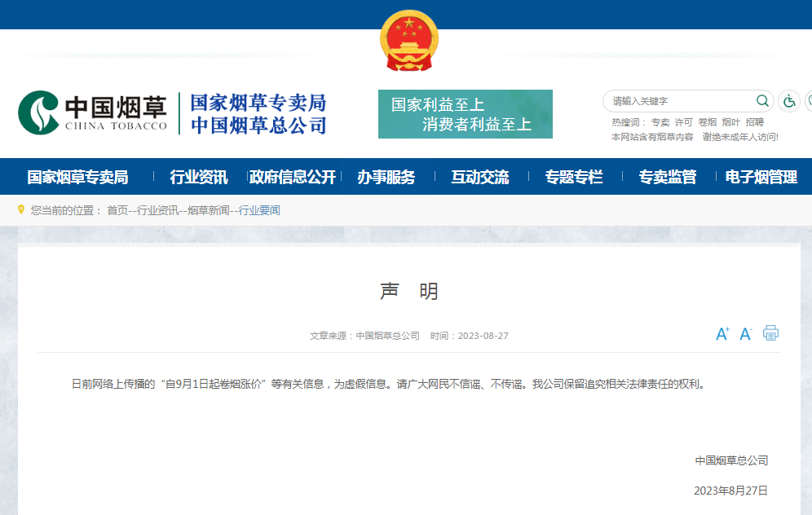The height and width of the screenshot is (515, 812).
Task: Click the publish time 2023-08-27
Action: [483, 336]
